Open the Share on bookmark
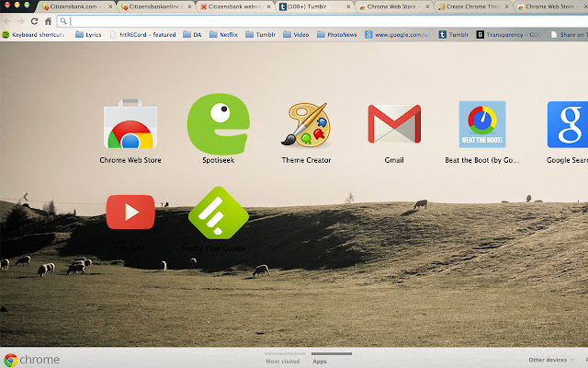Screen dimensions: 588x368 [569, 35]
